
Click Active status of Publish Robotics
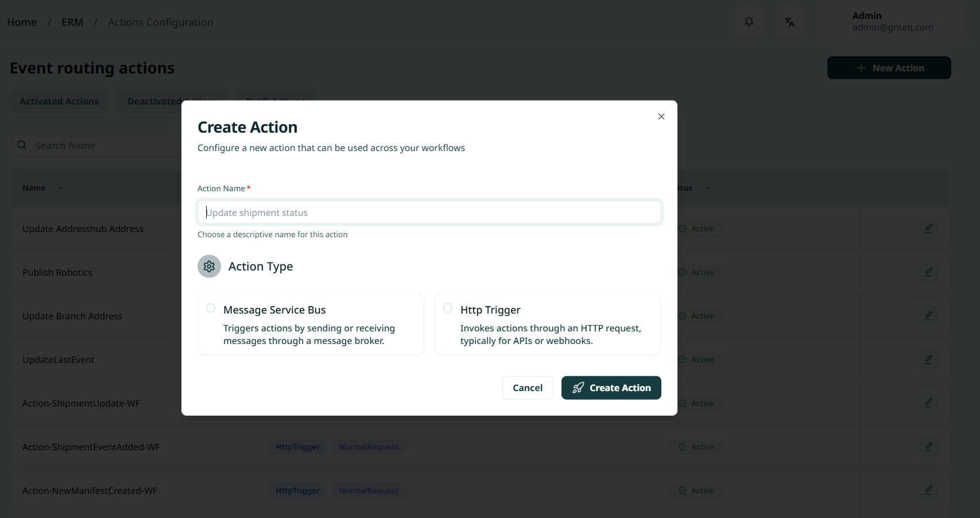[x=696, y=272]
